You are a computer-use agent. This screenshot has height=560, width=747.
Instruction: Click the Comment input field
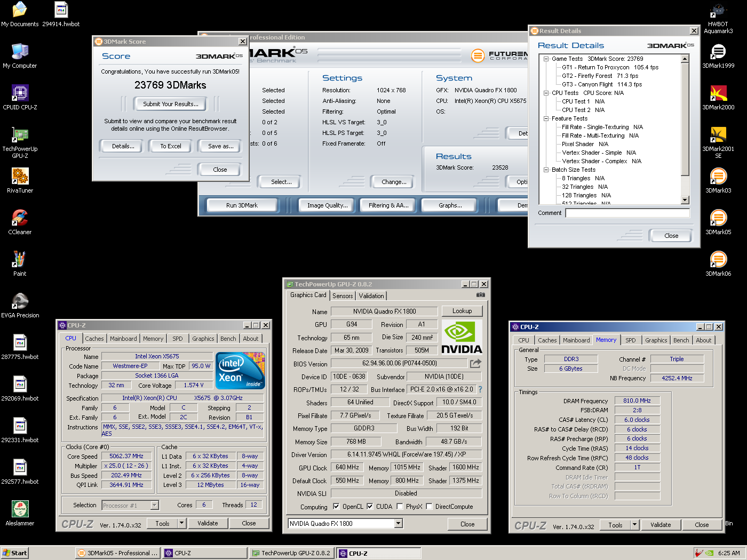click(x=627, y=213)
